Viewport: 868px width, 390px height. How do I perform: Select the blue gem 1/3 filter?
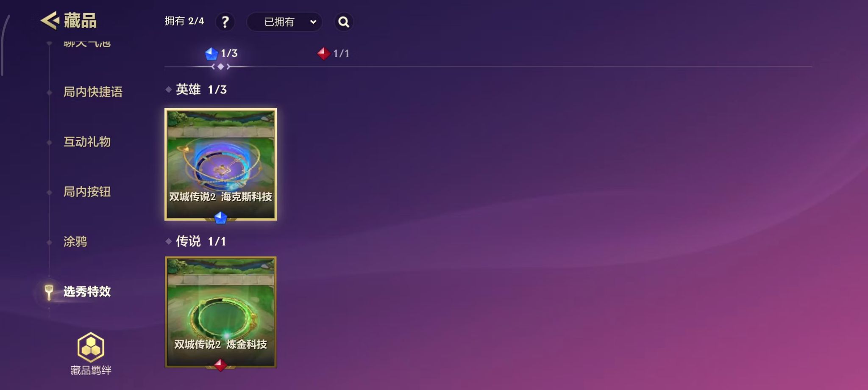221,53
